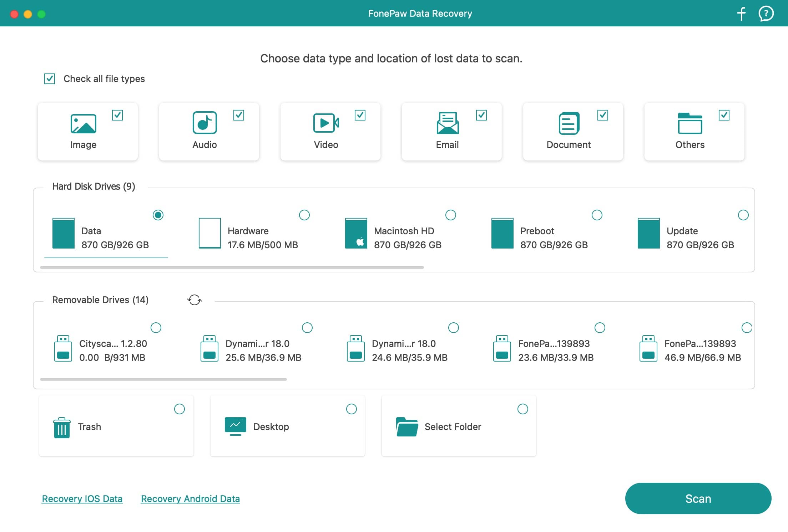Uncheck the Video checkbox
The image size is (788, 532).
360,115
